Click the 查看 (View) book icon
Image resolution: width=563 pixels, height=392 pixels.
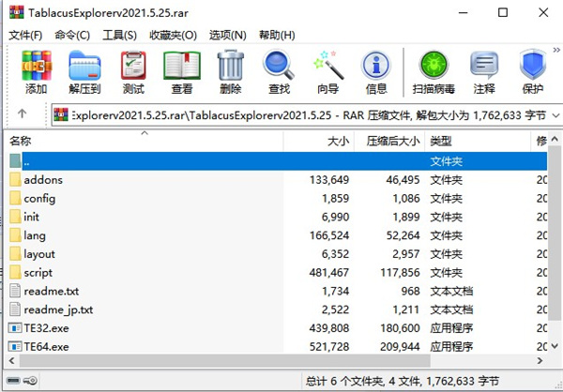(182, 73)
